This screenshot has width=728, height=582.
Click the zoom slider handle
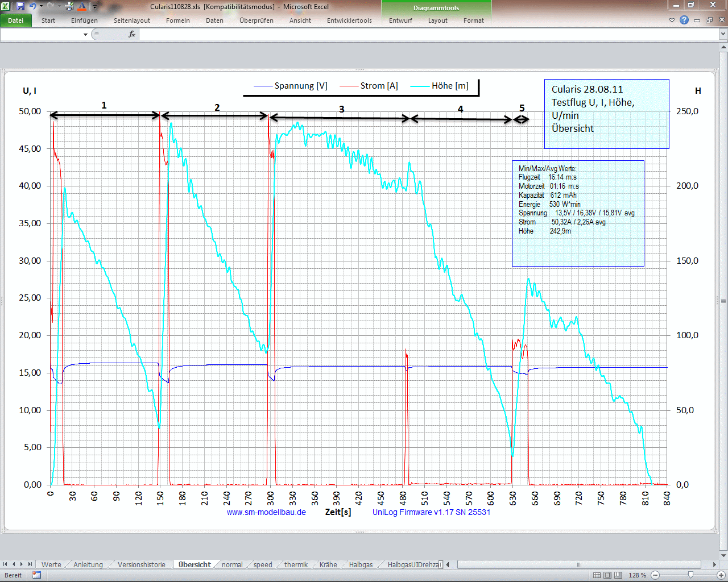[690, 575]
